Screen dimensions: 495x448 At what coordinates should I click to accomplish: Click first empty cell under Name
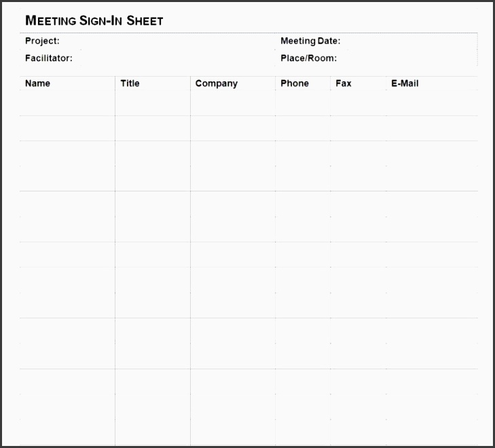pos(67,103)
